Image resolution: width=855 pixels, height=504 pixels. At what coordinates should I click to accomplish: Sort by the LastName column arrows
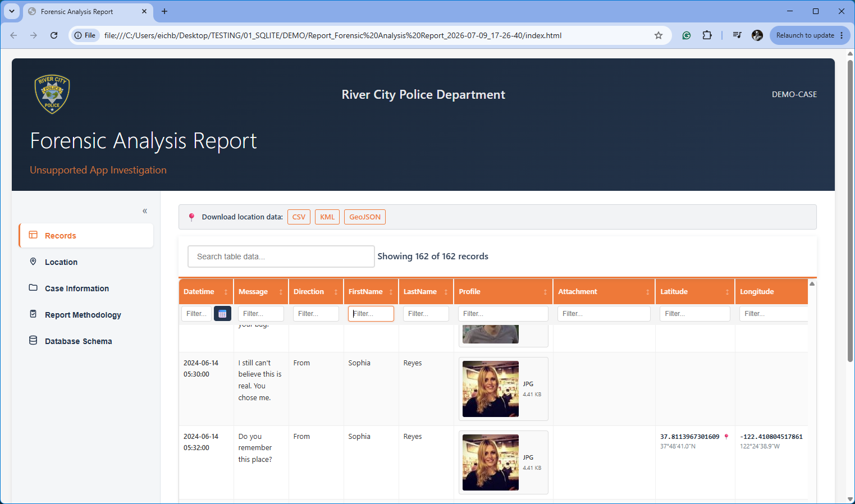pos(446,292)
